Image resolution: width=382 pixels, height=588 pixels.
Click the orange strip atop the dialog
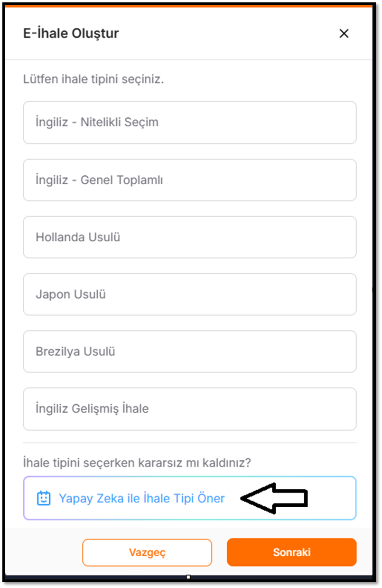[190, 6]
